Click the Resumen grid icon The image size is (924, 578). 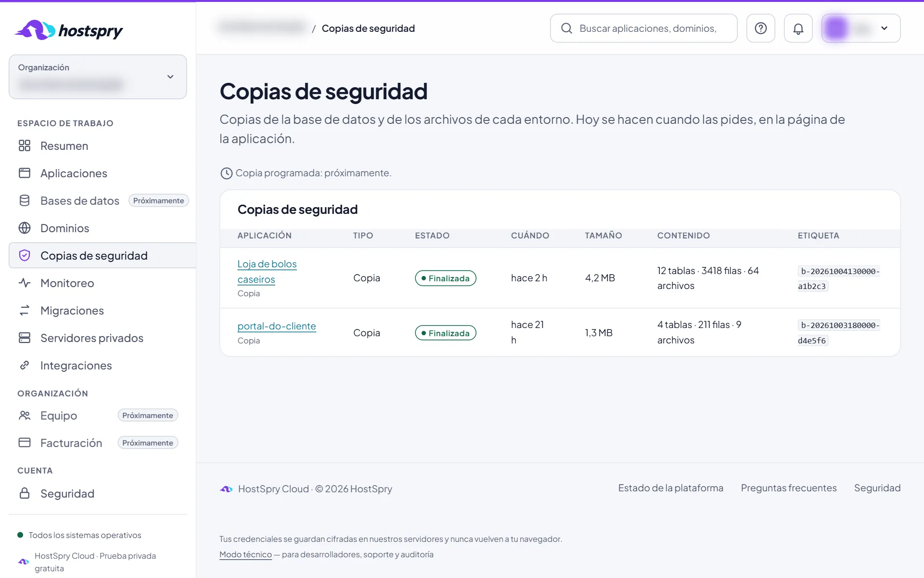click(25, 145)
